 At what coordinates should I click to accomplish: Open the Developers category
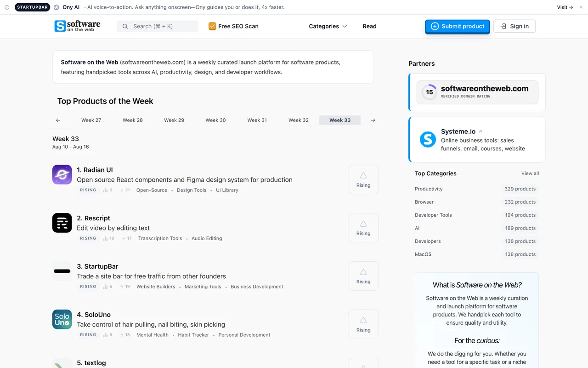(428, 241)
